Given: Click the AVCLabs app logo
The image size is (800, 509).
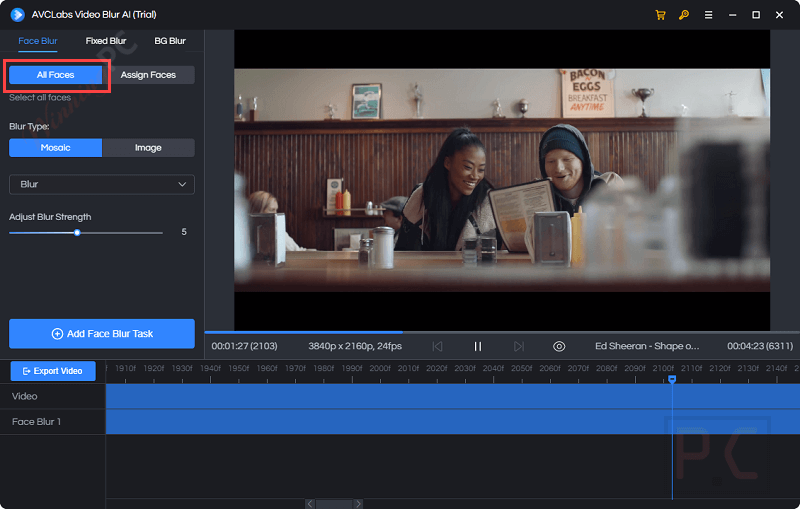Looking at the screenshot, I should click(17, 14).
